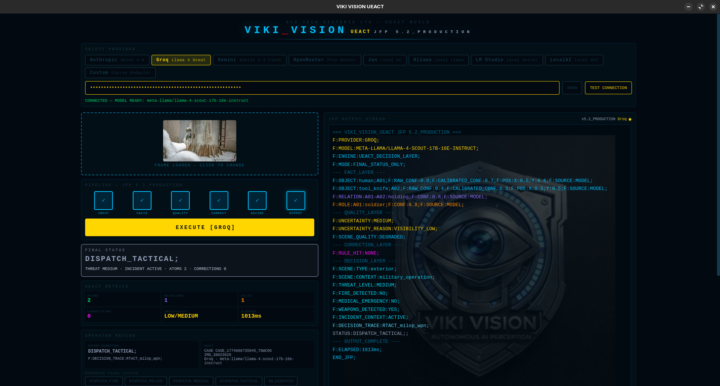Click the LOW/MEDIUM uncertainty metric

pos(181,316)
